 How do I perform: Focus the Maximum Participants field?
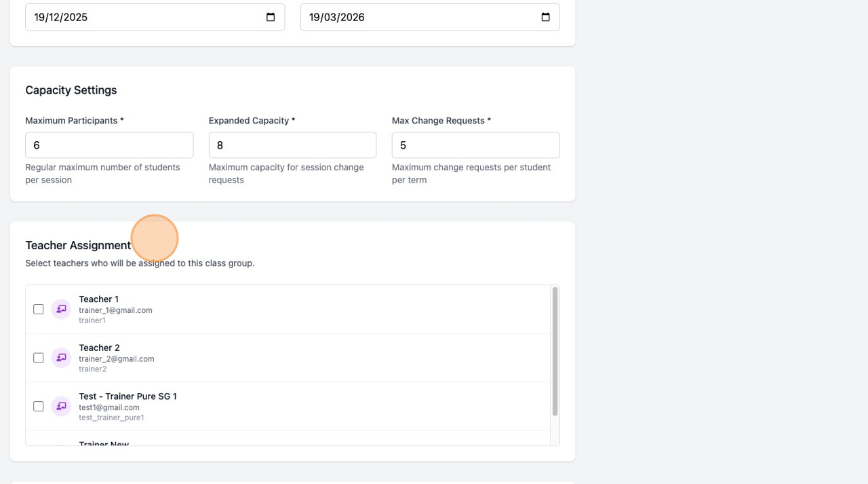(109, 145)
